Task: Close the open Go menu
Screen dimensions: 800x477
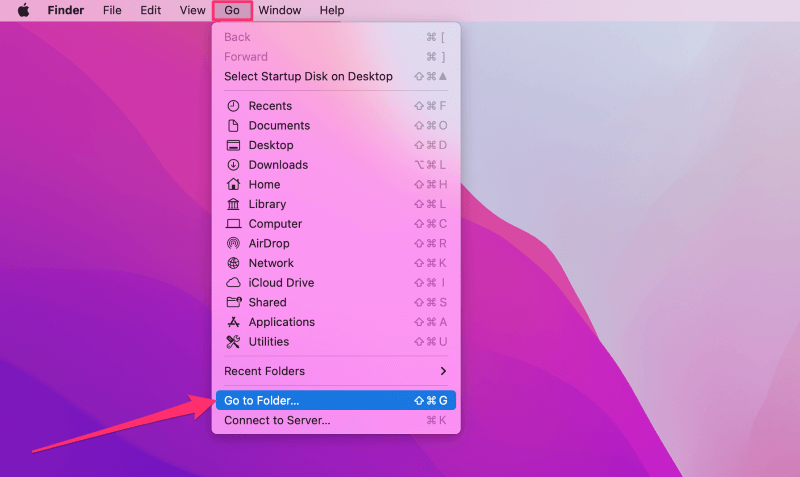Action: (232, 10)
